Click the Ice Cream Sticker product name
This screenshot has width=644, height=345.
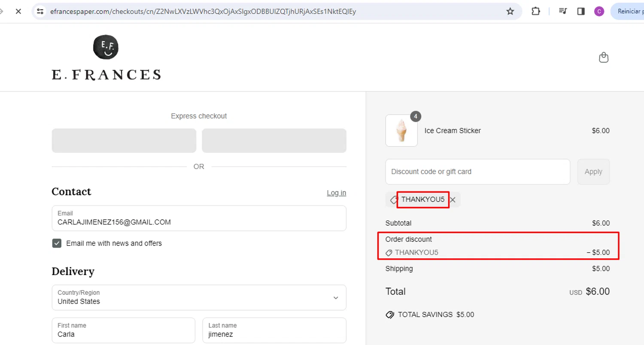[453, 130]
